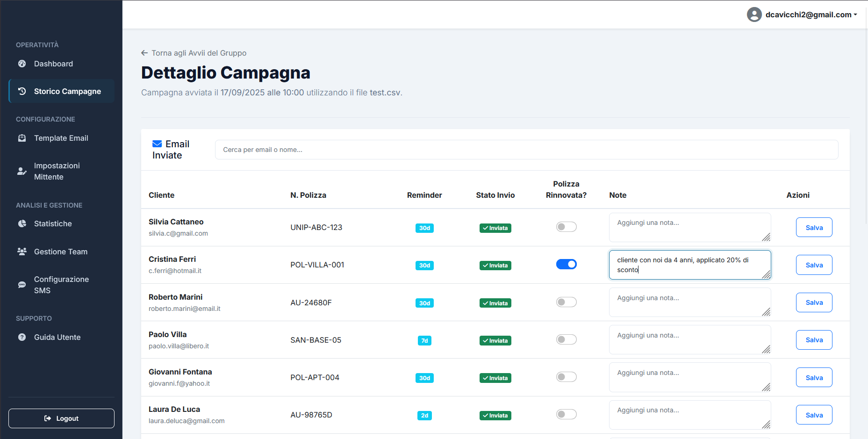This screenshot has height=439, width=868.
Task: Go to Gestione Team in the sidebar
Action: pos(61,252)
